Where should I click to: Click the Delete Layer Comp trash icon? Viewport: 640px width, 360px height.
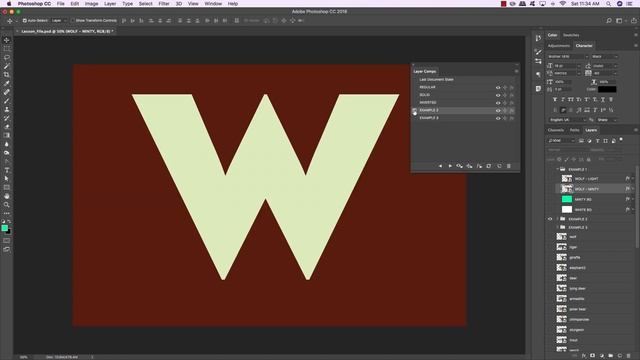click(509, 166)
